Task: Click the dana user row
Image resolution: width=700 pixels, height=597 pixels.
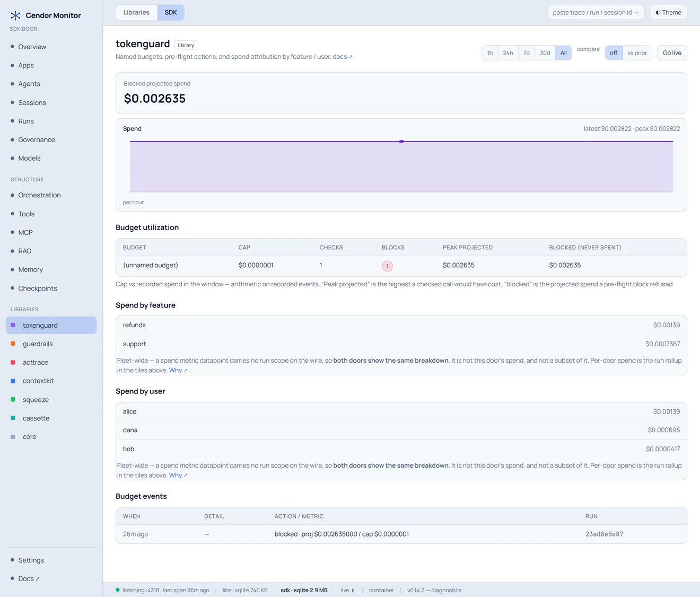Action: click(401, 430)
